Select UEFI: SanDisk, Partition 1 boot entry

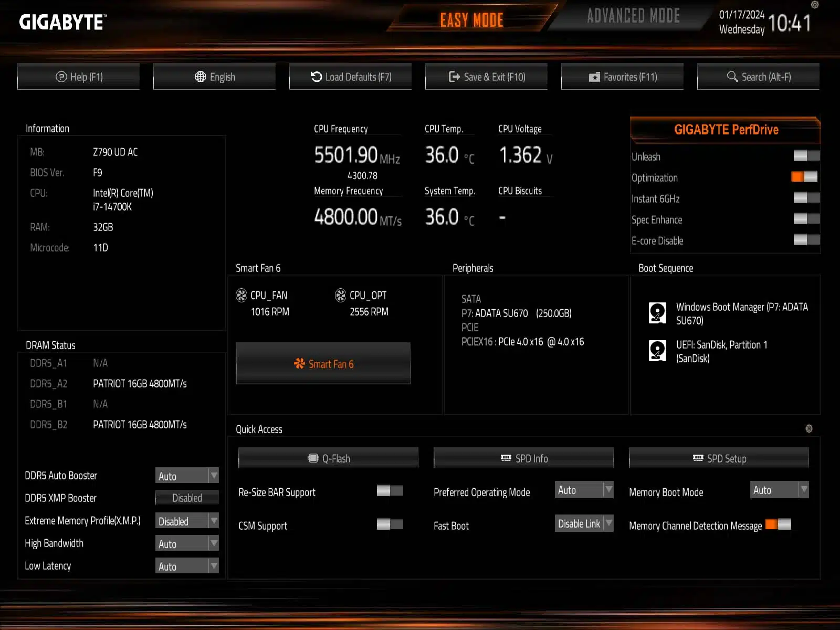click(x=722, y=351)
